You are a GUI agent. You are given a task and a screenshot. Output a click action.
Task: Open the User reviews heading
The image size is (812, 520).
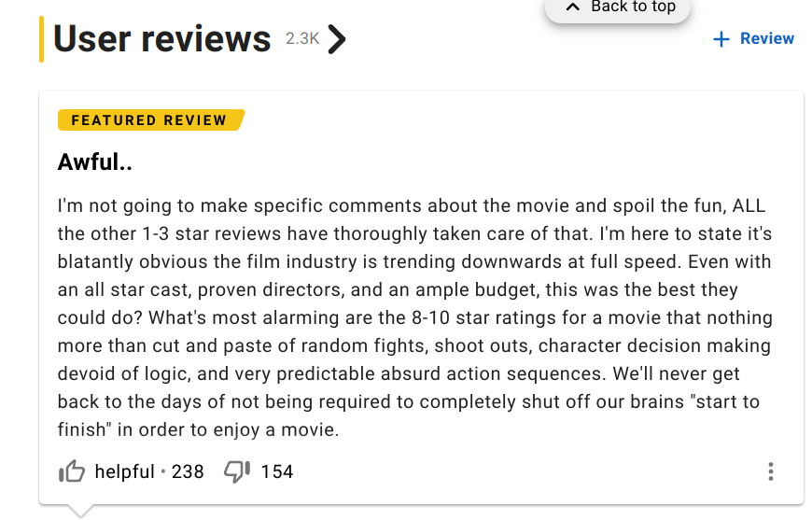click(161, 39)
